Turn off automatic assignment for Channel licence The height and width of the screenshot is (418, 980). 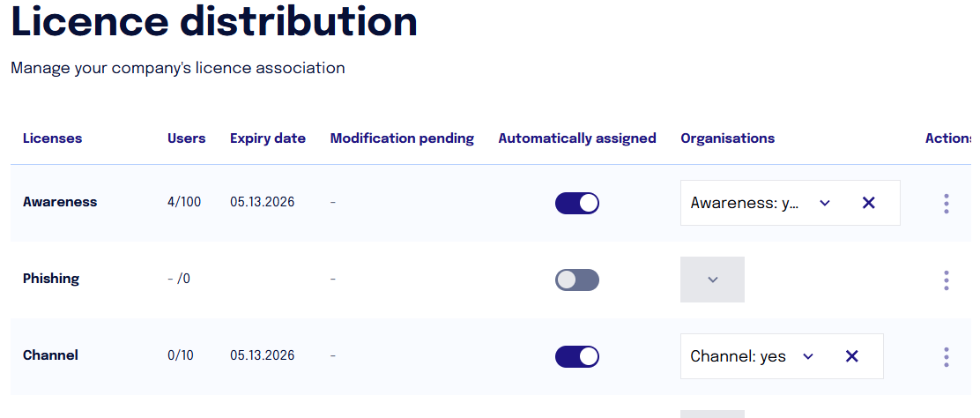[x=577, y=356]
